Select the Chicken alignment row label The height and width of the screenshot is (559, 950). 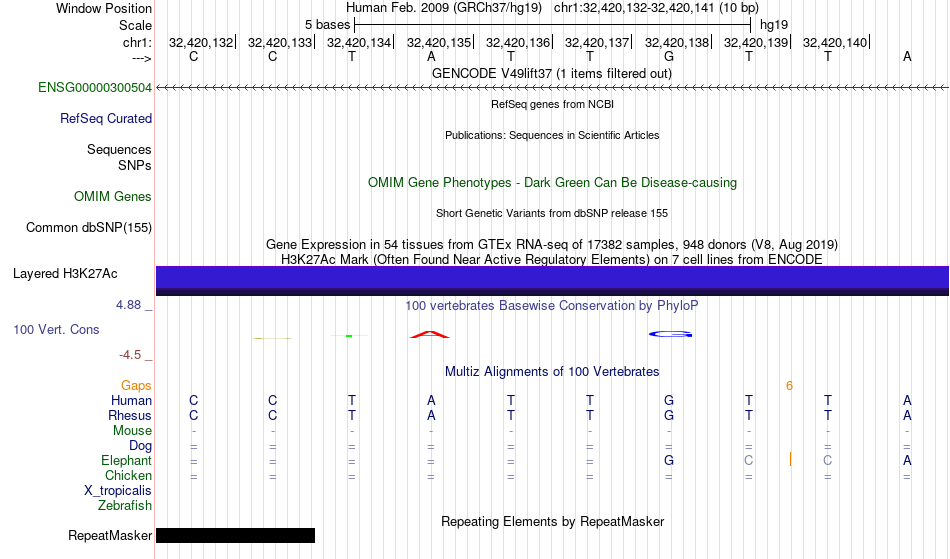point(128,476)
